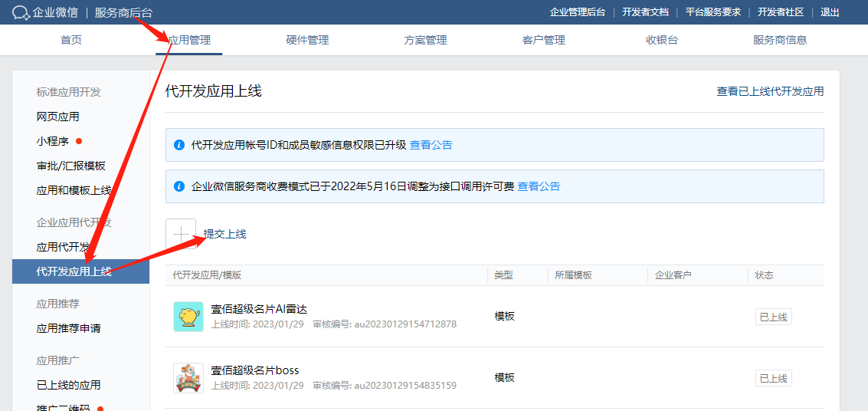Image resolution: width=868 pixels, height=411 pixels.
Task: Switch to 客户管理 tab
Action: click(544, 40)
